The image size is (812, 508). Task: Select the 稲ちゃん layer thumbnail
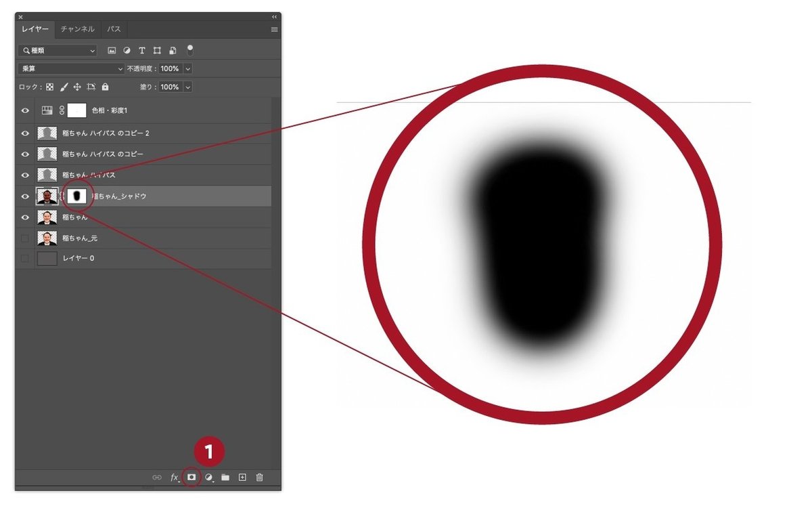pyautogui.click(x=47, y=217)
